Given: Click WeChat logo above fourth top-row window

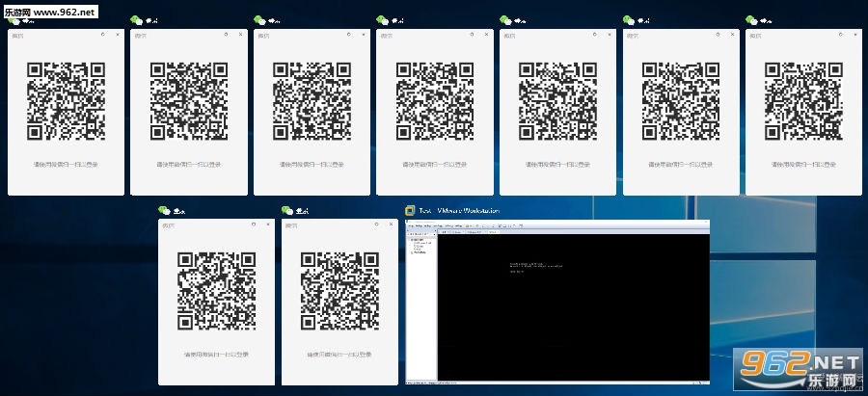Looking at the screenshot, I should (x=382, y=20).
